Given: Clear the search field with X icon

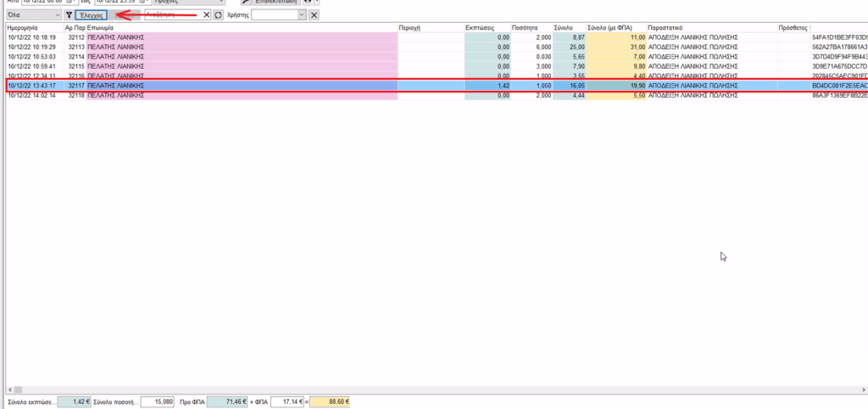Looking at the screenshot, I should 207,15.
